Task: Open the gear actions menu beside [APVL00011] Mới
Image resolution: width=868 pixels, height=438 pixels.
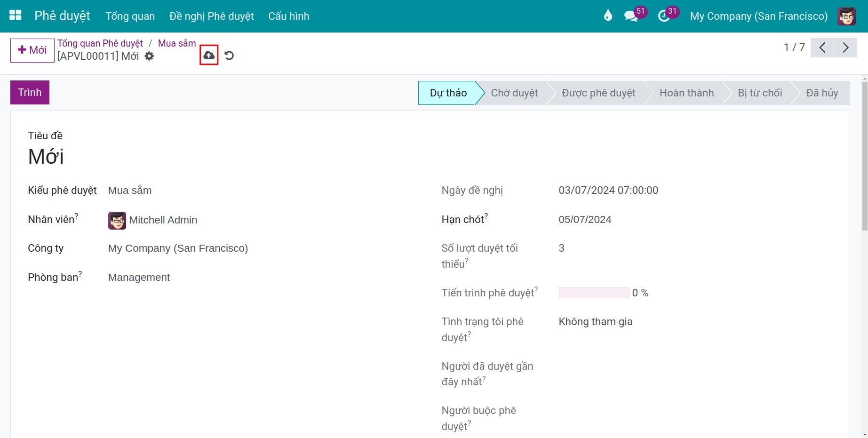Action: click(149, 56)
